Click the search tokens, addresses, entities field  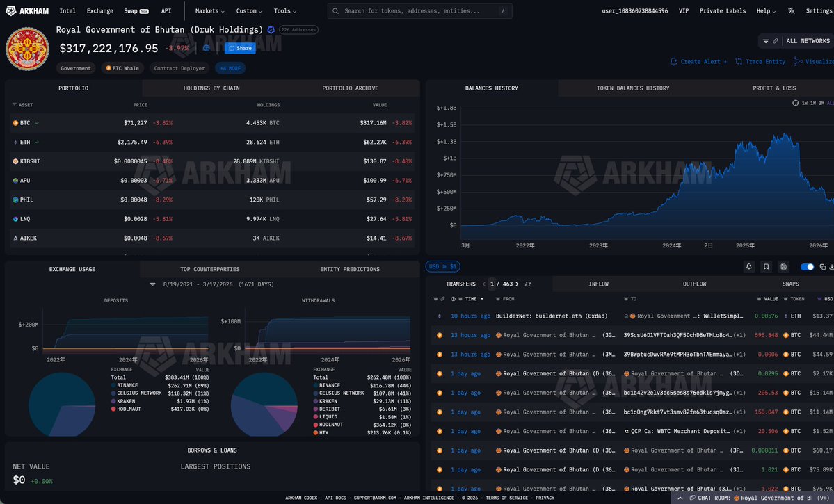tap(419, 10)
